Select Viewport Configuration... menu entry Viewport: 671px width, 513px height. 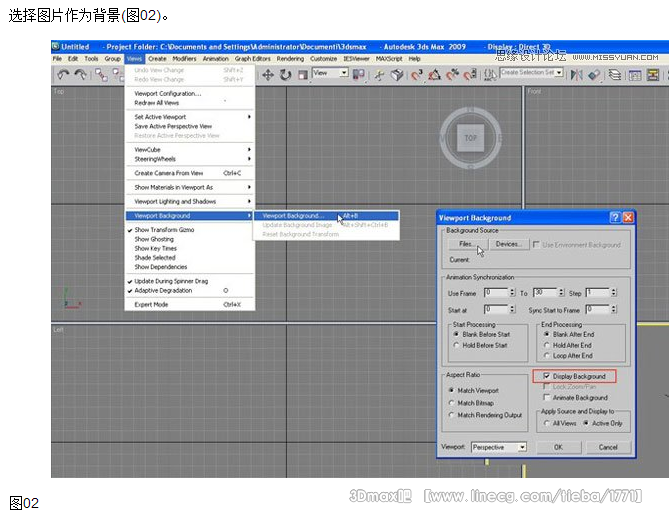pos(192,93)
